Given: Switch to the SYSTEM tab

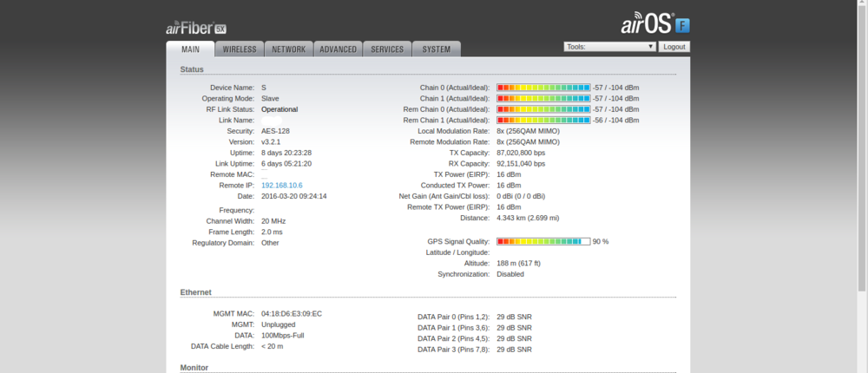Looking at the screenshot, I should [x=436, y=49].
